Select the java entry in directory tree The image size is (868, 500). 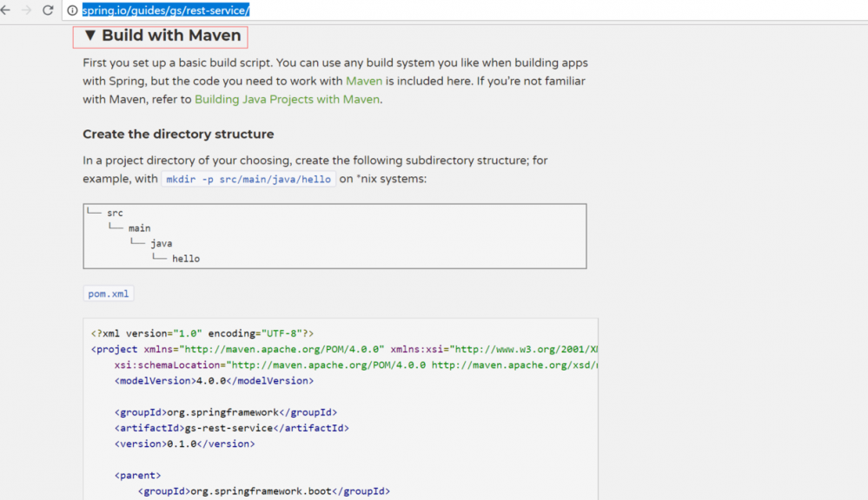point(161,243)
